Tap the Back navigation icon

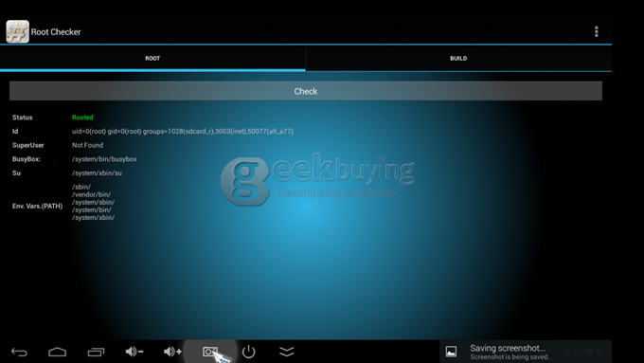tap(19, 352)
